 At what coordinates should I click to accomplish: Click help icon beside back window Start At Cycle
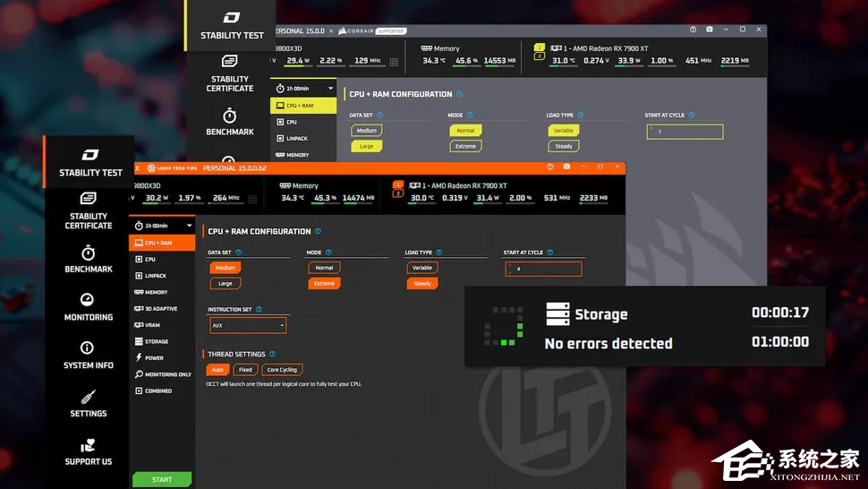tap(692, 116)
